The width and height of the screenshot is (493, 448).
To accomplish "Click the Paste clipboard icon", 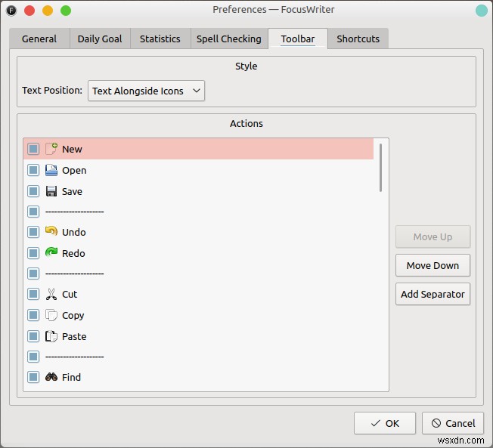I will pyautogui.click(x=51, y=336).
